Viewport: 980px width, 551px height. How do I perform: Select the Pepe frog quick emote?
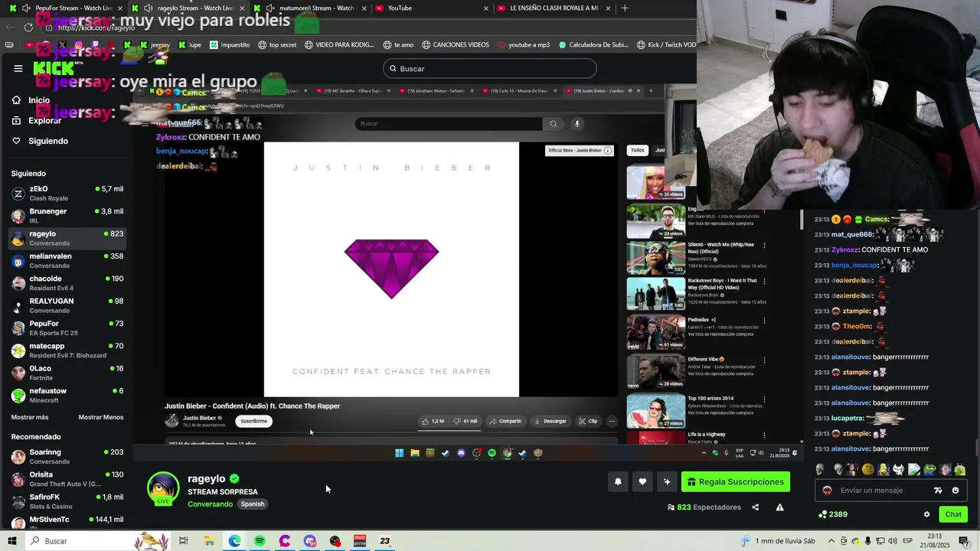pos(929,469)
